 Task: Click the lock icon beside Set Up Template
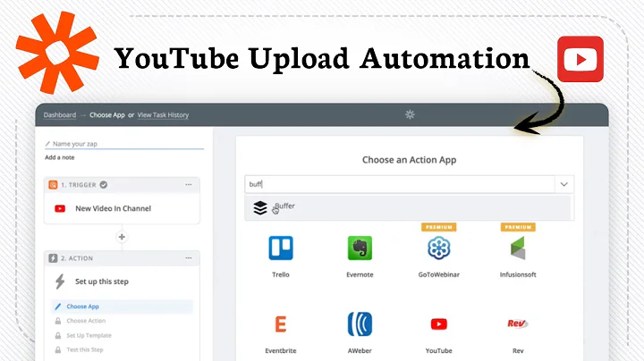click(x=58, y=336)
